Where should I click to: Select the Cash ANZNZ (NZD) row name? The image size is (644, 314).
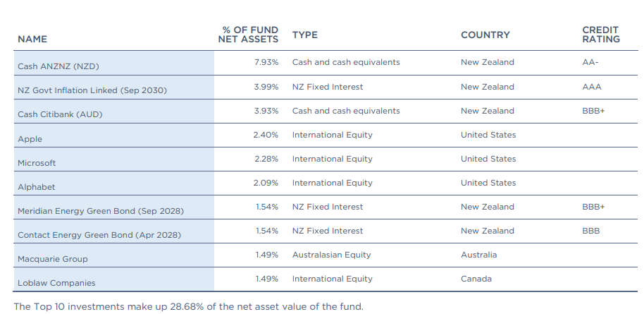coord(58,66)
